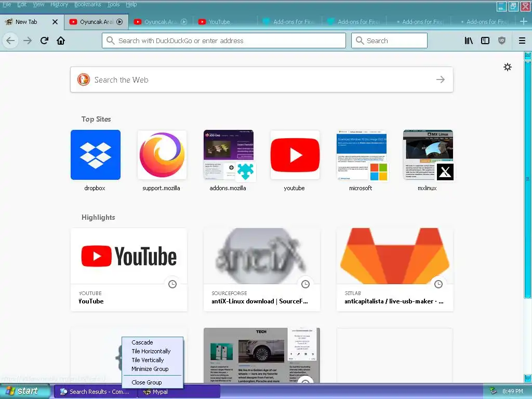Screen dimensions: 532x399
Task: Open the Mypal taskbar button
Action: tap(179, 392)
